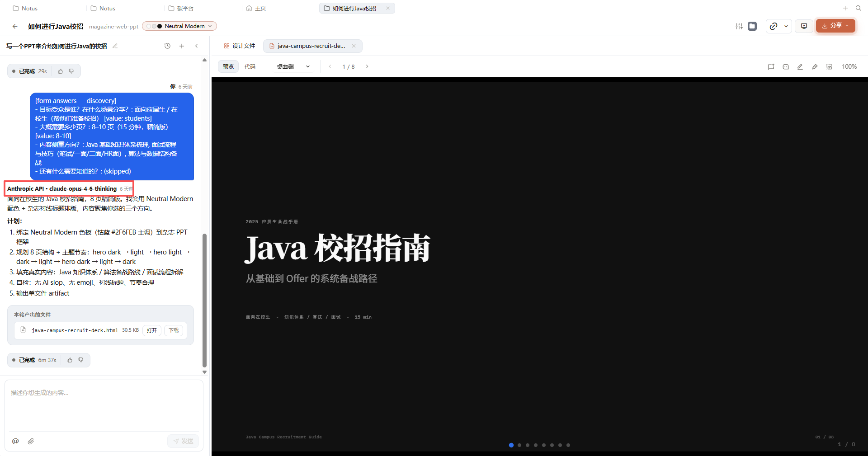Expand the link options dropdown arrow

point(786,26)
